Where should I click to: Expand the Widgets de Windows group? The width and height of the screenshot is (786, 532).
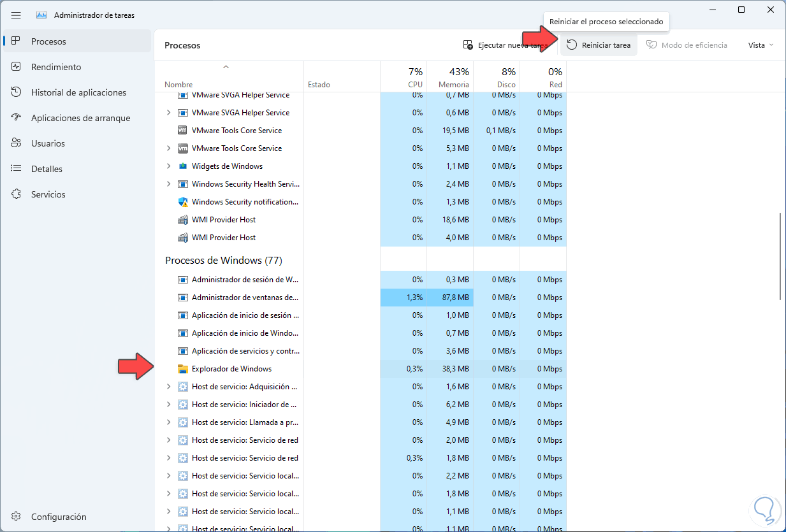pos(168,166)
